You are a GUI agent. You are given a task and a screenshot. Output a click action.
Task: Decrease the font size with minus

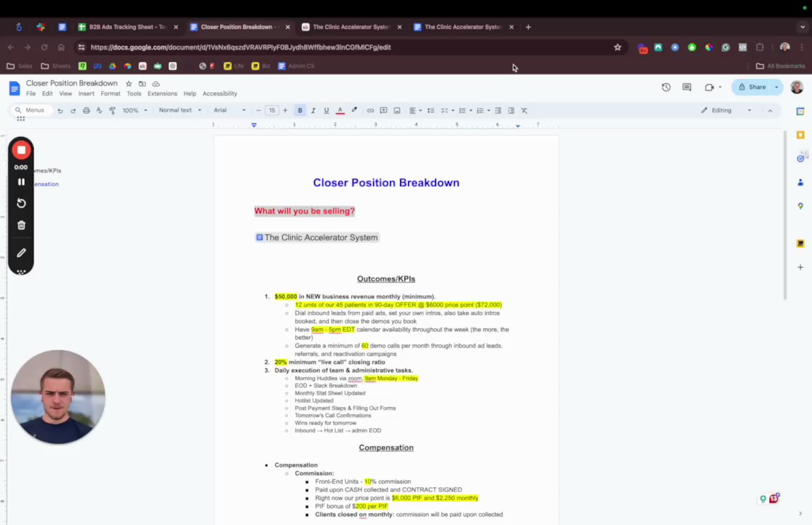(x=259, y=110)
